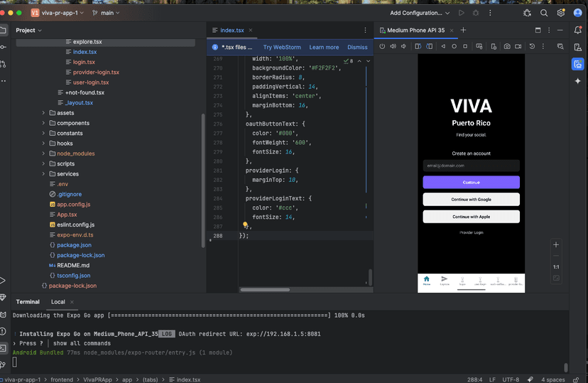This screenshot has width=588, height=383.
Task: Open Add Configuration dropdown
Action: [x=420, y=13]
